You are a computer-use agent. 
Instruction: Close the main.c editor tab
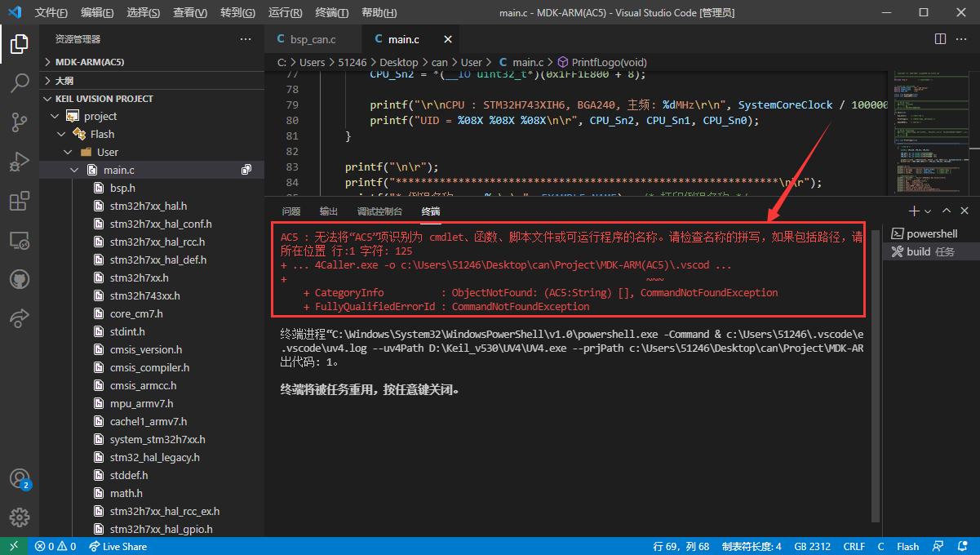pos(446,39)
